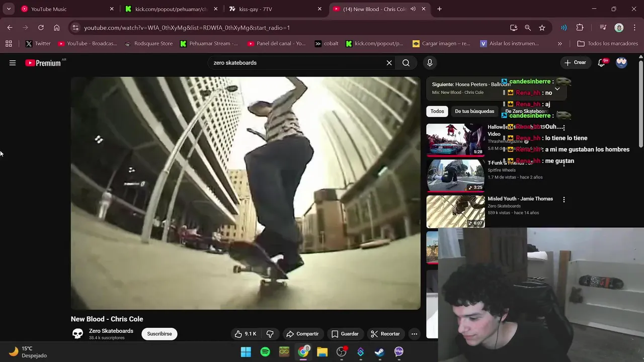Open the browser zoom magnifier in address bar
The image size is (644, 362).
click(528, 28)
